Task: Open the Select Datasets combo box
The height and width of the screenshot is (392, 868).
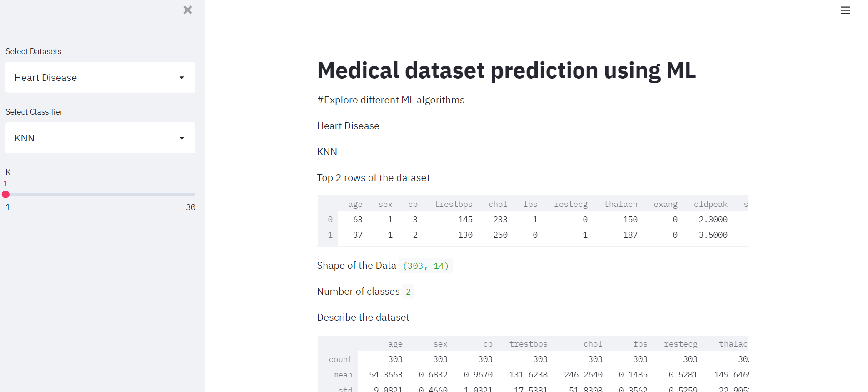Action: [100, 77]
